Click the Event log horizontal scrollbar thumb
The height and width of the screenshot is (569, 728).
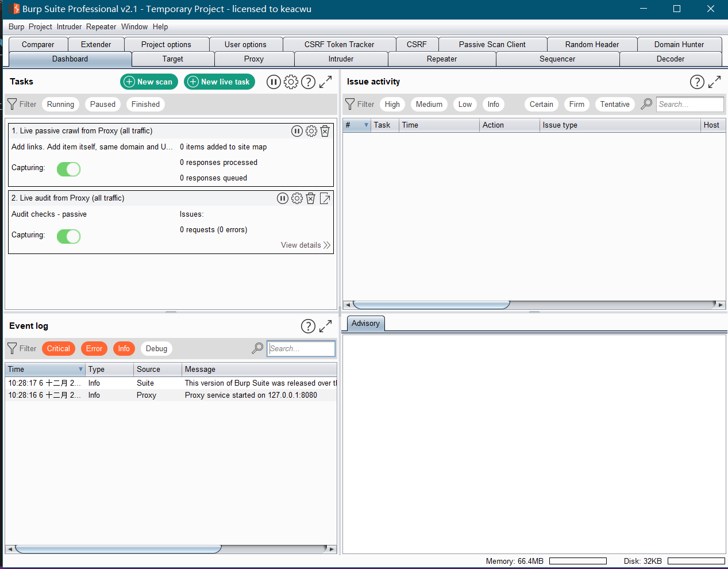tap(118, 549)
